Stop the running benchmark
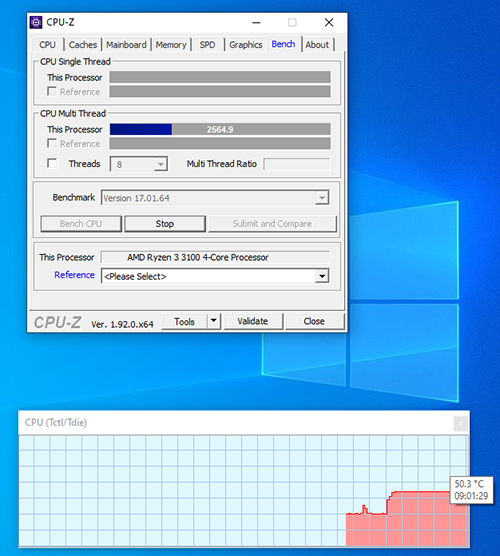 (165, 224)
